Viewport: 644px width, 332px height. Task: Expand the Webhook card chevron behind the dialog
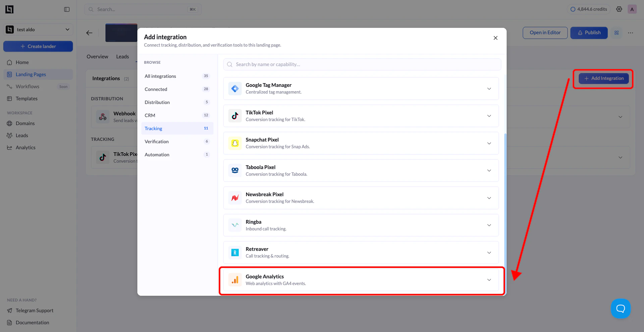pos(621,117)
